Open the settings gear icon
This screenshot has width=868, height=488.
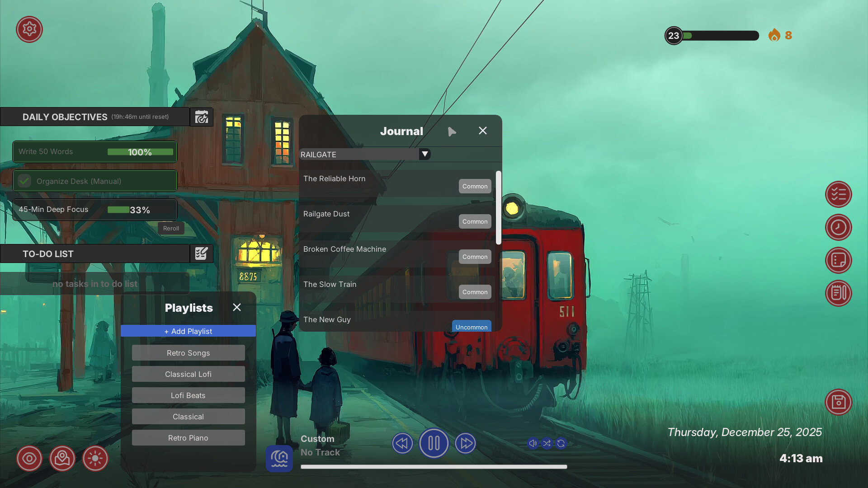(29, 29)
